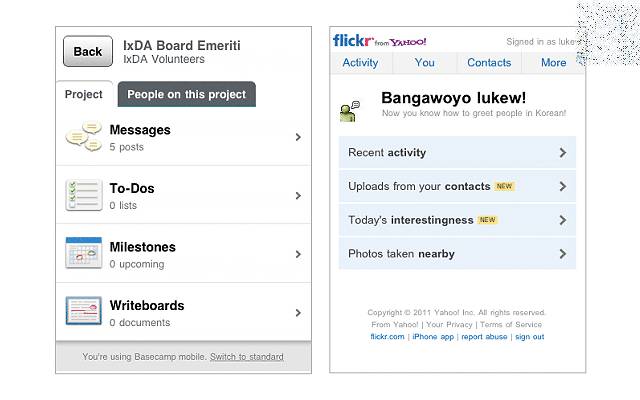Expand the To-Dos row chevron
The image size is (640, 400).
coord(298,196)
